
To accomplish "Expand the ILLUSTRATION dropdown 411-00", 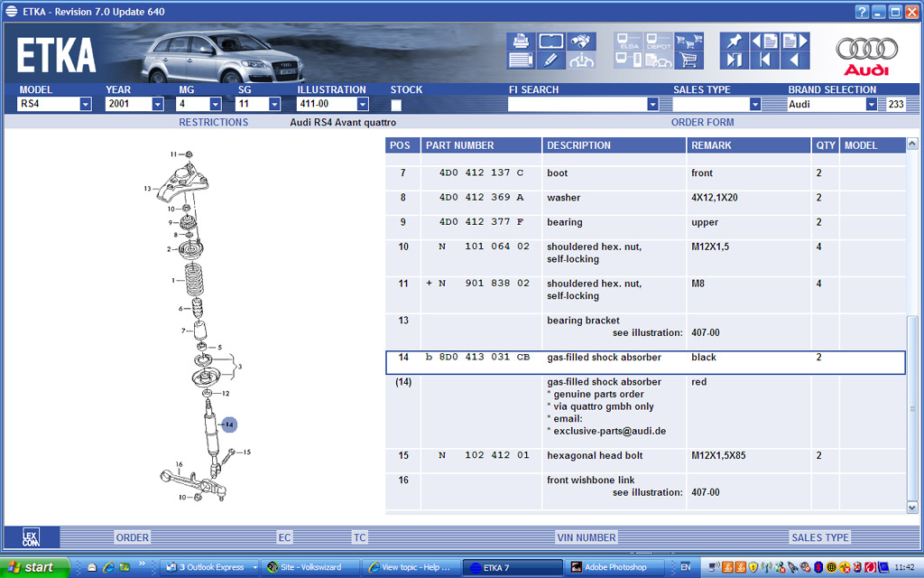I will pyautogui.click(x=363, y=105).
